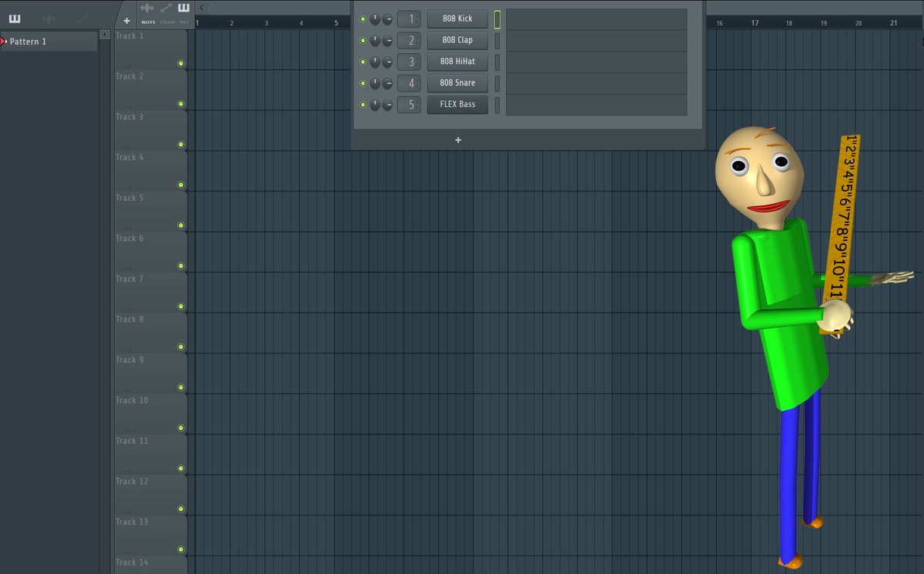The width and height of the screenshot is (924, 574).
Task: Click bar 5 on the timeline
Action: click(336, 23)
